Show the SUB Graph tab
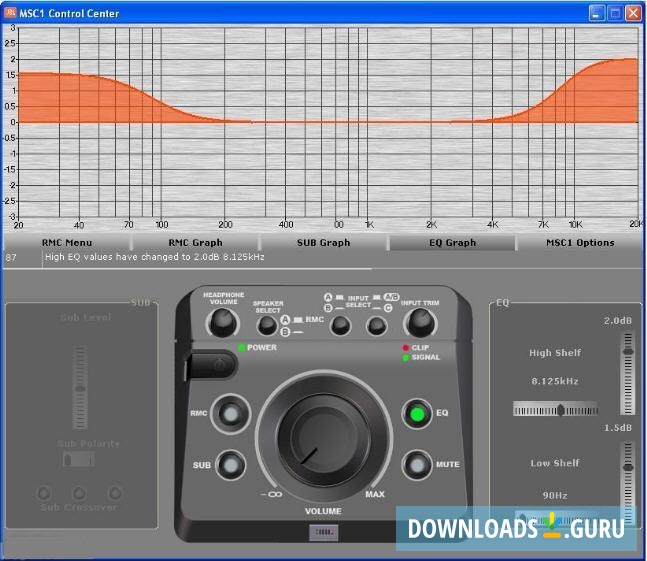Viewport: 647px width, 561px height. 324,243
